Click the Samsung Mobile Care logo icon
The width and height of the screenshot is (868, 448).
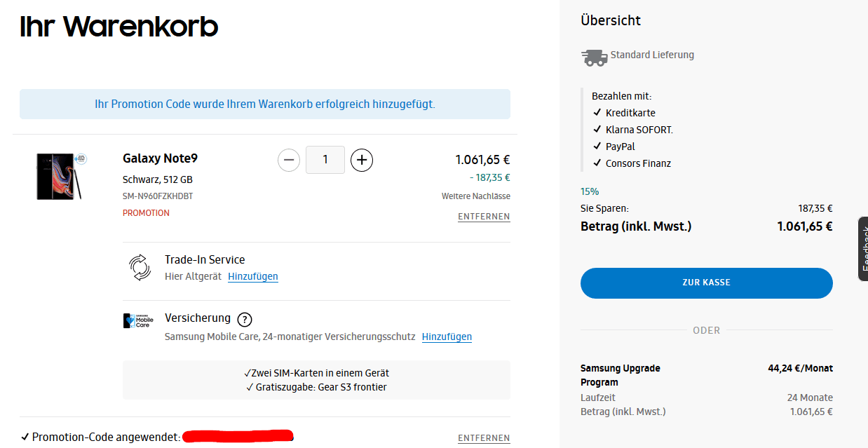tap(137, 321)
